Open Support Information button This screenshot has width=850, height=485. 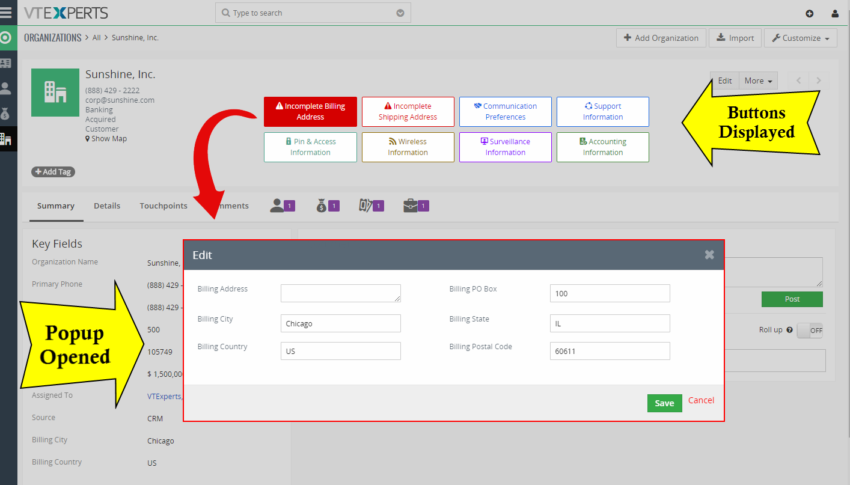tap(603, 112)
